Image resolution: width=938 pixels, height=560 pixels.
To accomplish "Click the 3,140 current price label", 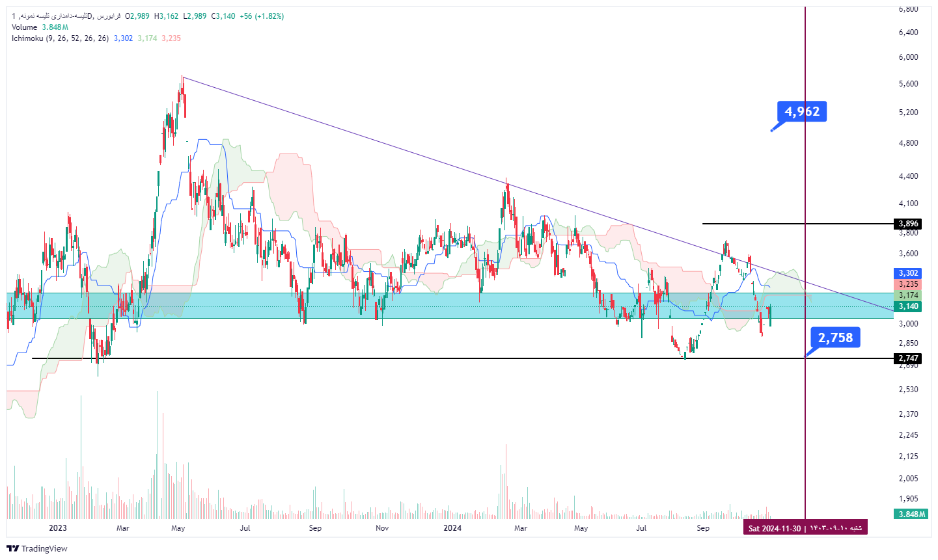I will click(908, 306).
